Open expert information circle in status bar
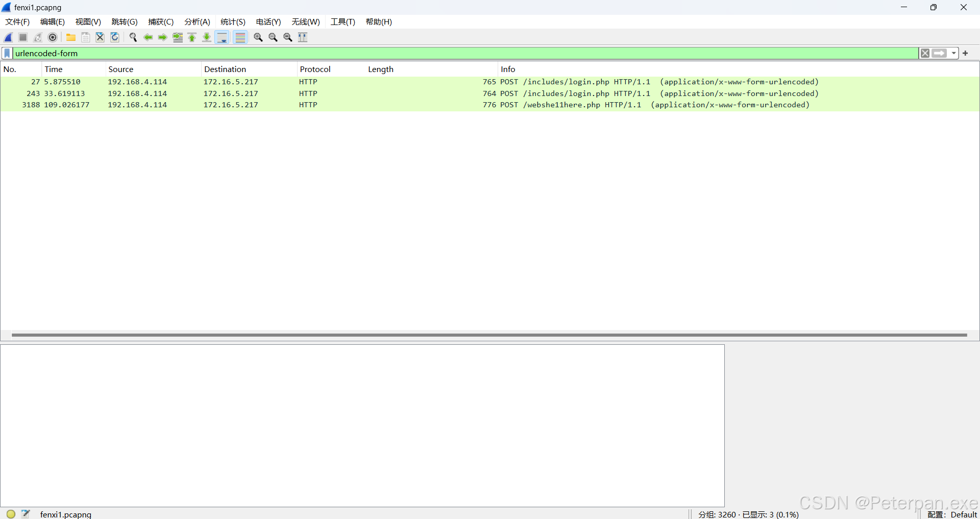 pyautogui.click(x=11, y=514)
